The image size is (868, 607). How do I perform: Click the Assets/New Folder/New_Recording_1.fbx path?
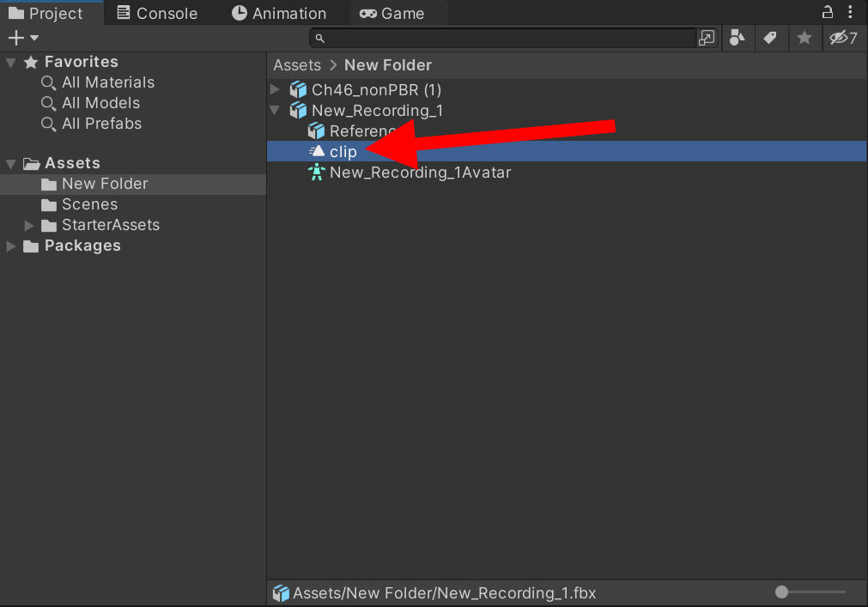click(x=444, y=593)
